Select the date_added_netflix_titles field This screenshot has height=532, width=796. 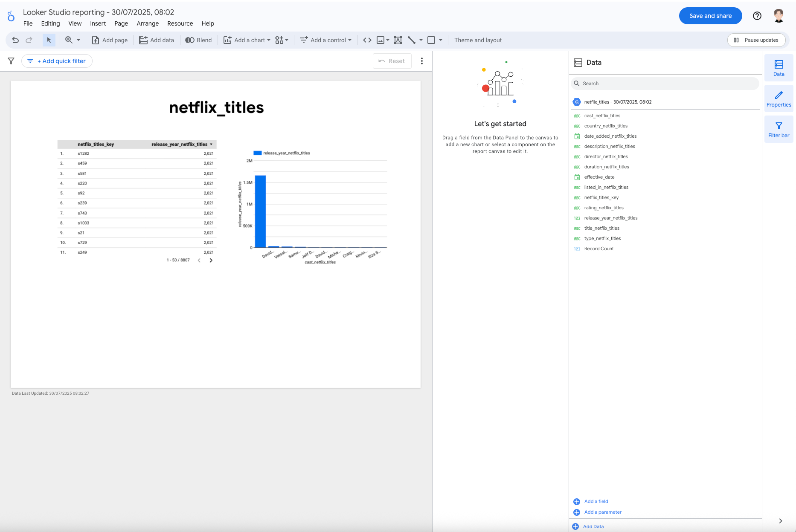point(610,136)
